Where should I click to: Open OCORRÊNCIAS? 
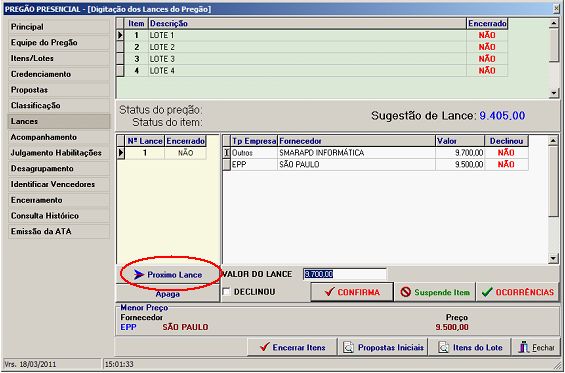pos(518,292)
